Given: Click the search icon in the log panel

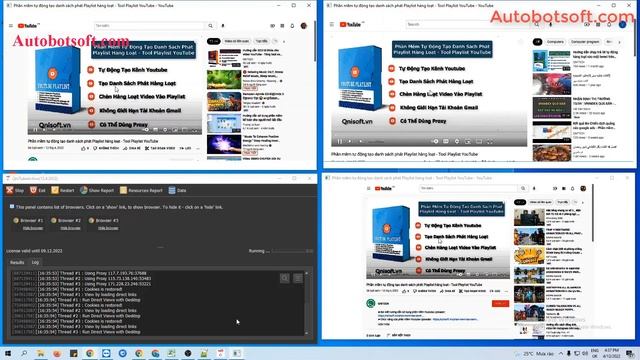Looking at the screenshot, I should (x=285, y=278).
